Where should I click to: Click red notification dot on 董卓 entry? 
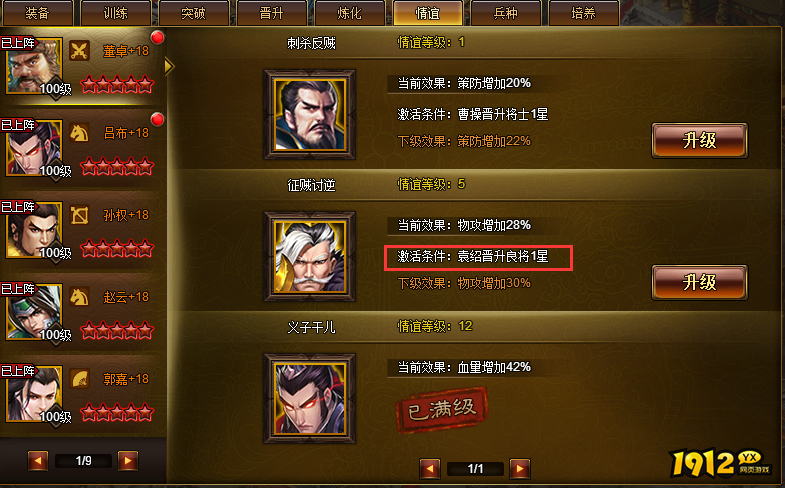(157, 38)
